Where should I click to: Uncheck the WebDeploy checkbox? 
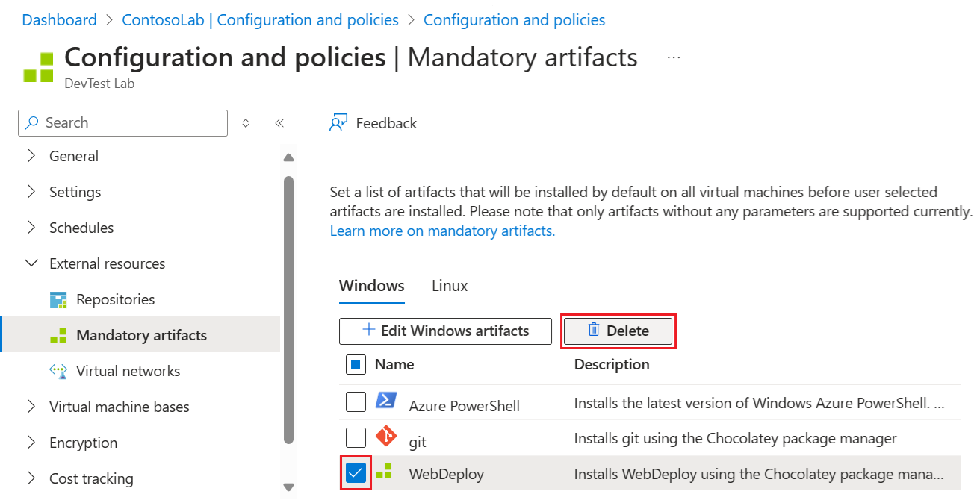[356, 473]
